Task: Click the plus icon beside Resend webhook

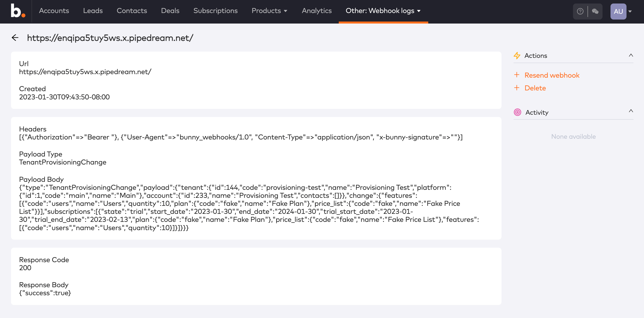Action: [x=517, y=75]
